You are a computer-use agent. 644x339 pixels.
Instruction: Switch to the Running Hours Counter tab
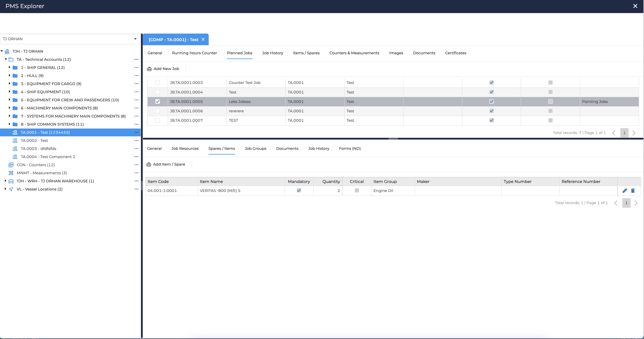click(x=194, y=53)
